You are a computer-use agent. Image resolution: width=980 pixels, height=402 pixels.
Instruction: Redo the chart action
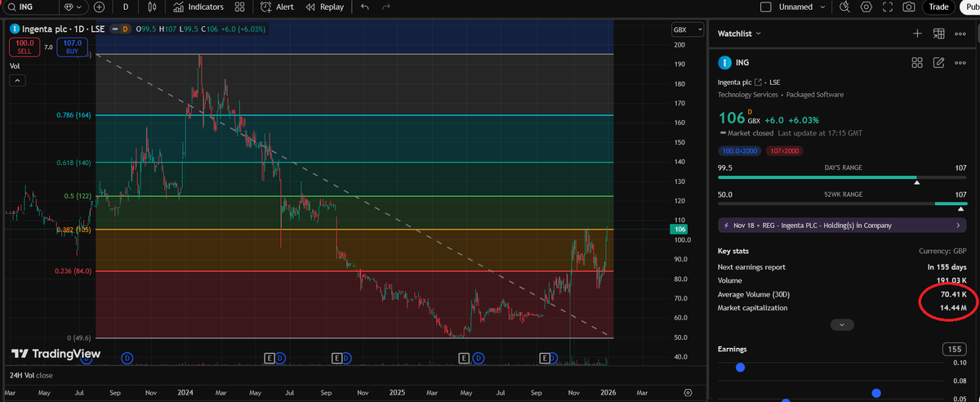pyautogui.click(x=385, y=7)
